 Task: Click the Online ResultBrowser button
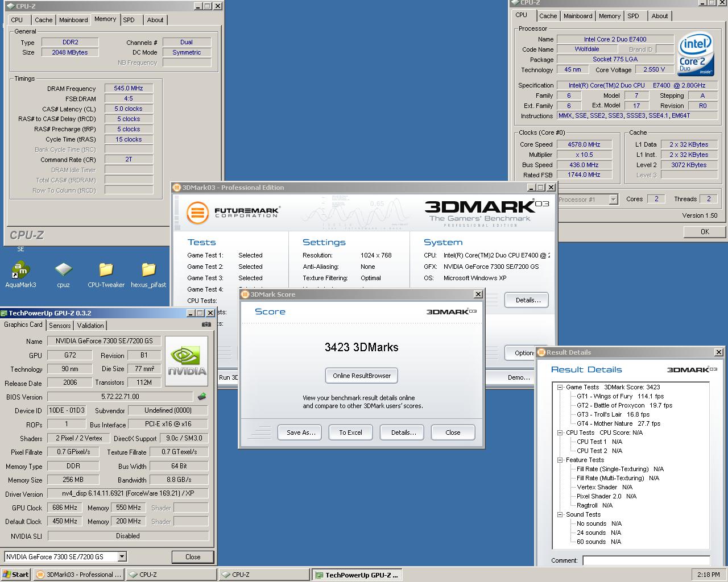coord(362,376)
